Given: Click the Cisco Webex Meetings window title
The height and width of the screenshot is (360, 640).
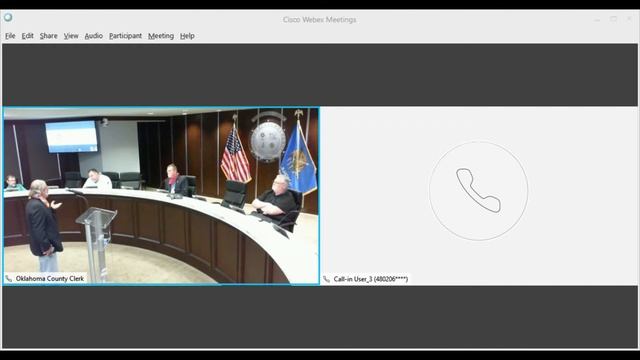Looking at the screenshot, I should (x=320, y=20).
